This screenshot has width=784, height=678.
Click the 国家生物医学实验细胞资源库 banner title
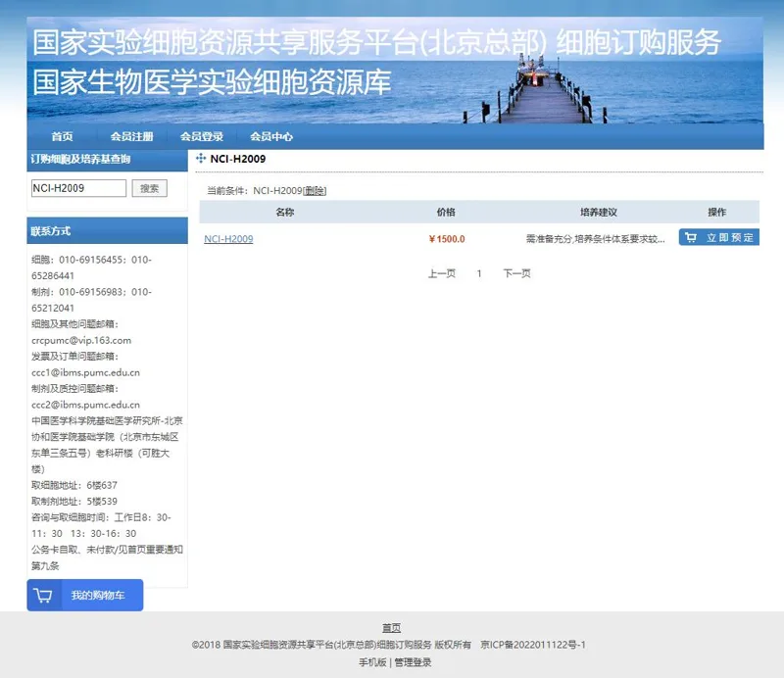[x=212, y=82]
